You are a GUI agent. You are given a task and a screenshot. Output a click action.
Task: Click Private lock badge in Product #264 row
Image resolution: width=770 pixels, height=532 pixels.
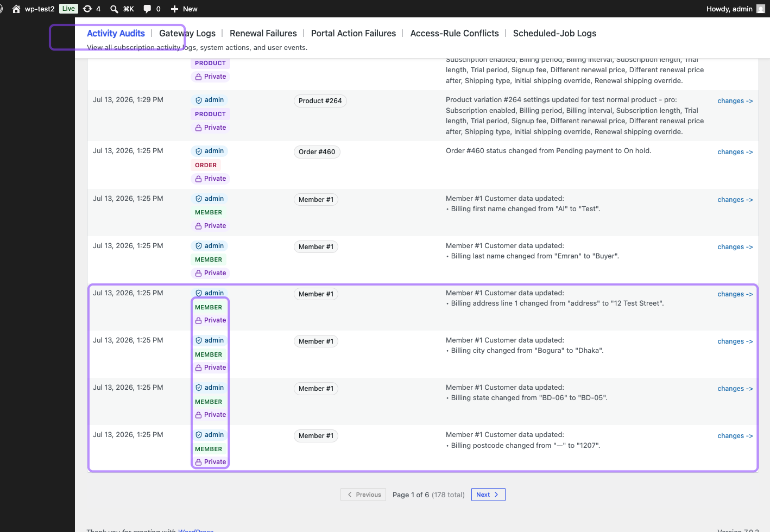[x=211, y=128]
